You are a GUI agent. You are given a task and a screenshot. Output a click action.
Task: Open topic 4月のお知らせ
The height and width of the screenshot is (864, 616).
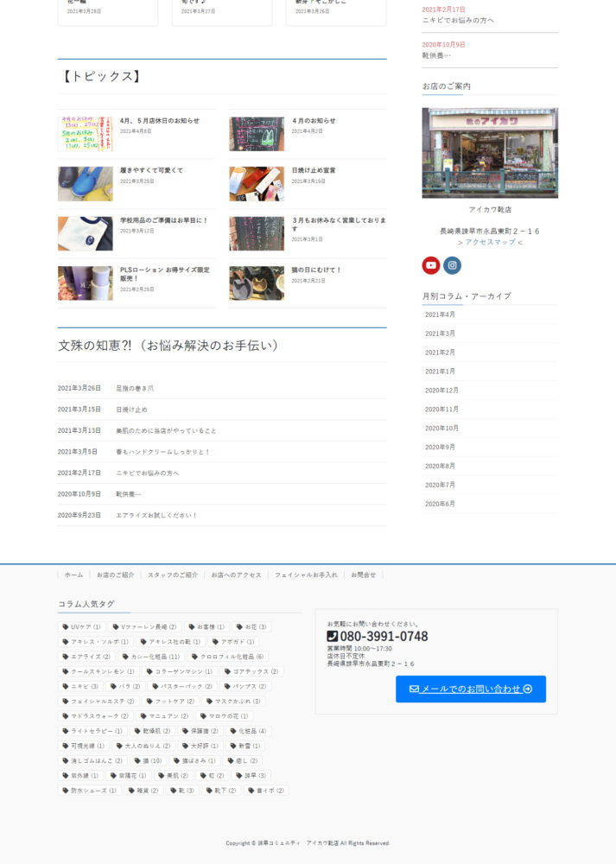[314, 121]
